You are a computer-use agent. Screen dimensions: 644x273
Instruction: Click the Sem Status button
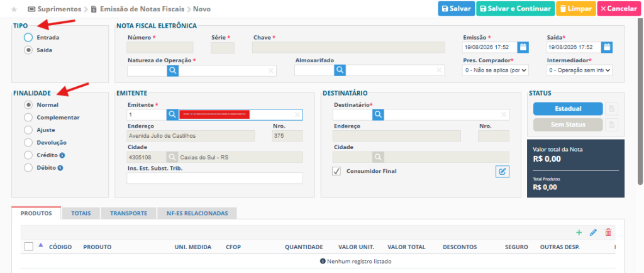click(568, 125)
